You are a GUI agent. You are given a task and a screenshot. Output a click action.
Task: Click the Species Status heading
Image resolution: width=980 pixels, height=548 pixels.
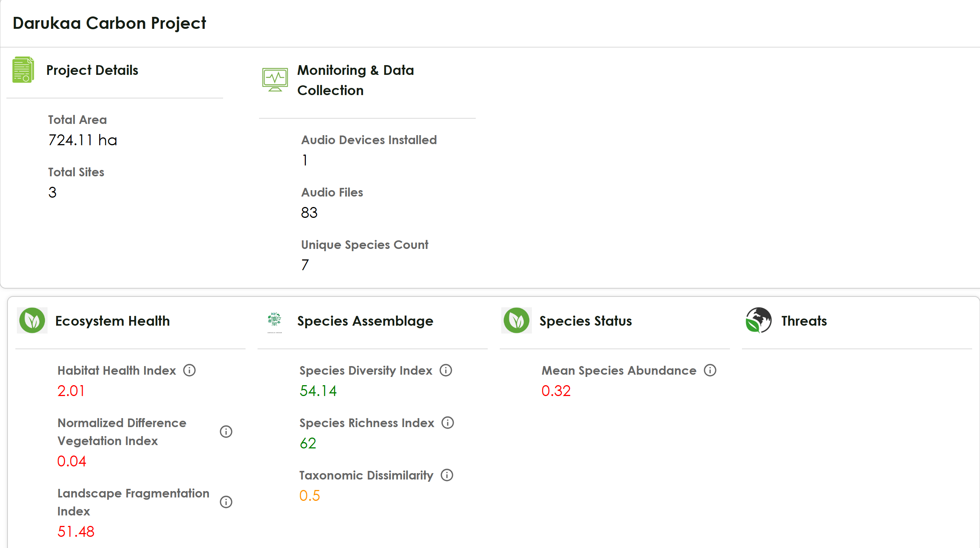pos(585,321)
